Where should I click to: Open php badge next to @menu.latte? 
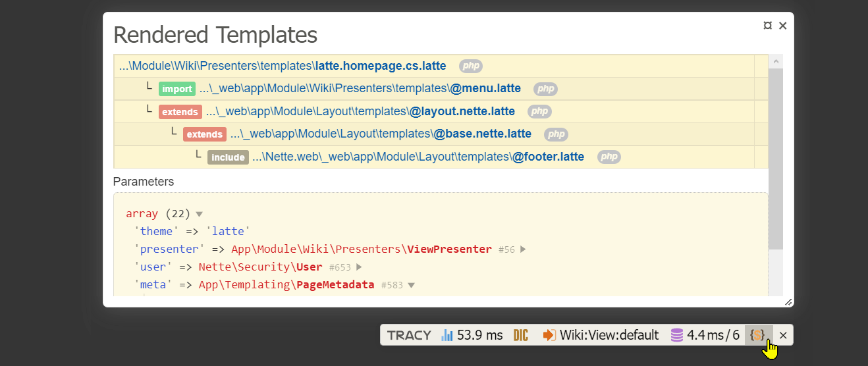coord(545,88)
